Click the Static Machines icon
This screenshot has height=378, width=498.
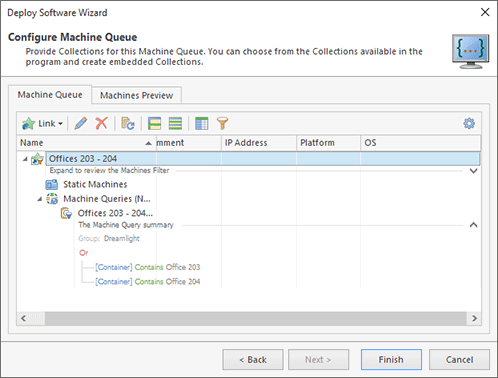point(52,184)
